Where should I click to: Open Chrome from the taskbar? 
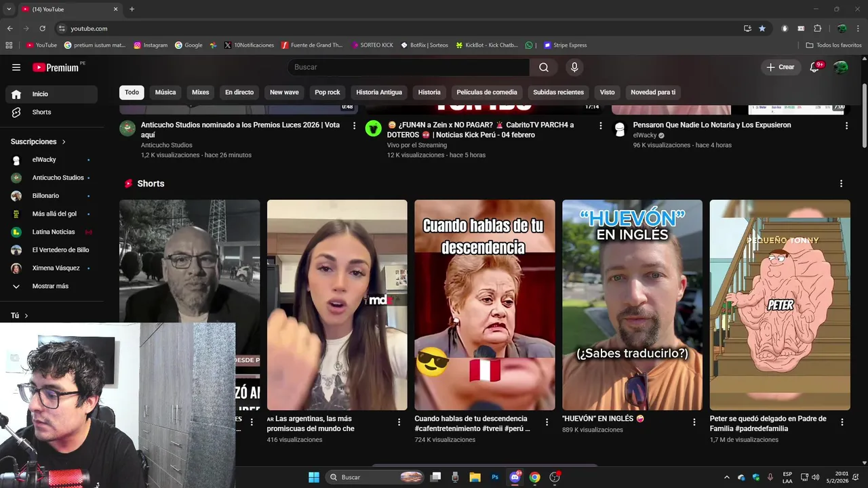point(534,477)
